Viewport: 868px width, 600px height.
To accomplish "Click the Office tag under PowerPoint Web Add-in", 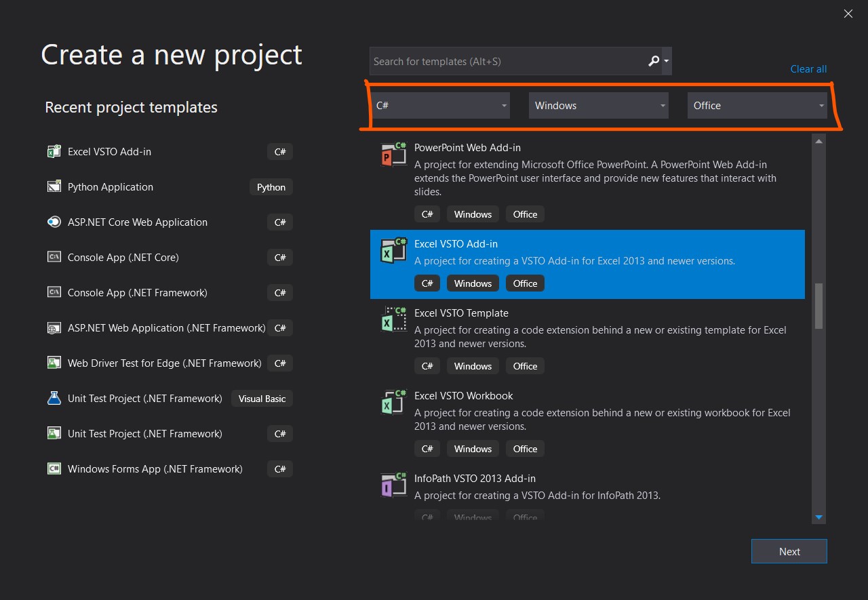I will point(525,214).
